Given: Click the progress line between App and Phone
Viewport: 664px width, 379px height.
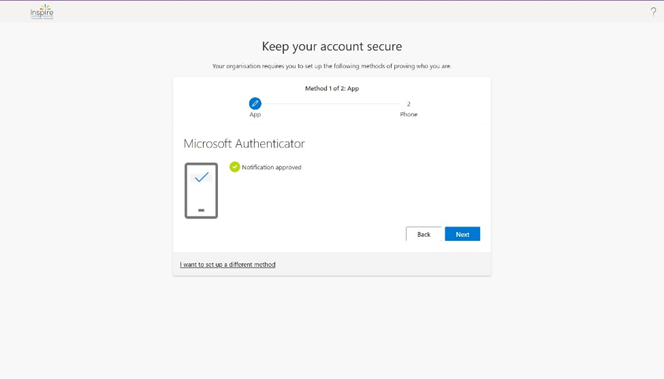Looking at the screenshot, I should click(332, 104).
